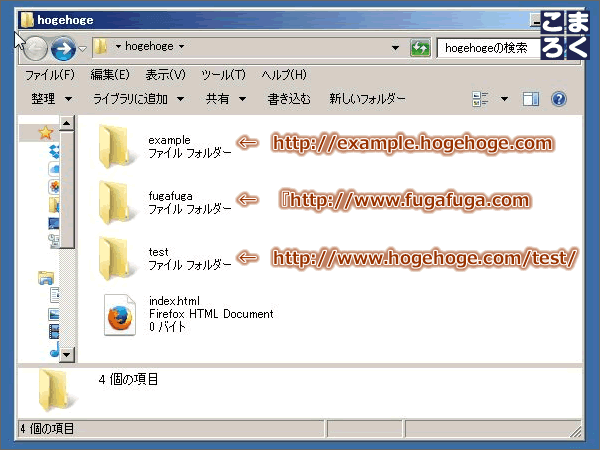Viewport: 600px width, 450px height.
Task: Toggle the preview pane icon
Action: [x=531, y=99]
